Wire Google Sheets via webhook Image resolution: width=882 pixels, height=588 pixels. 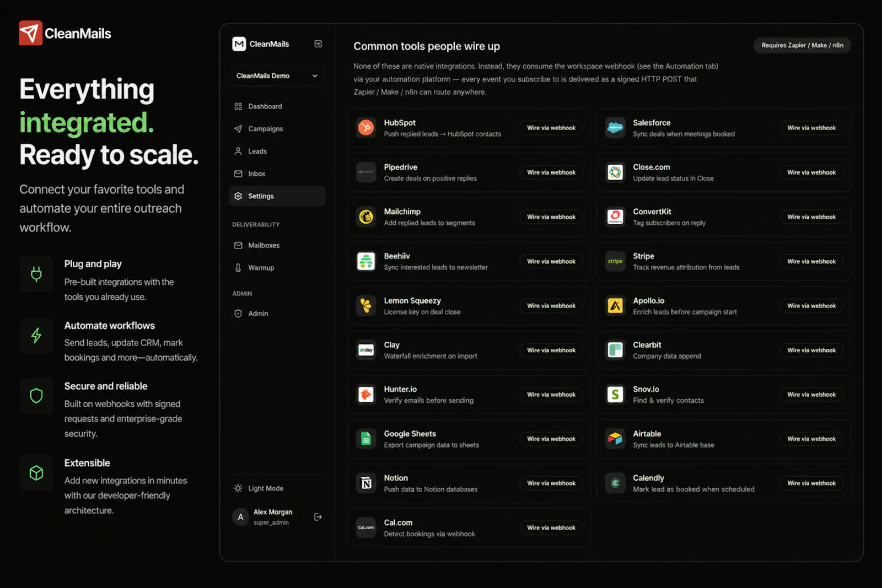[x=551, y=439]
